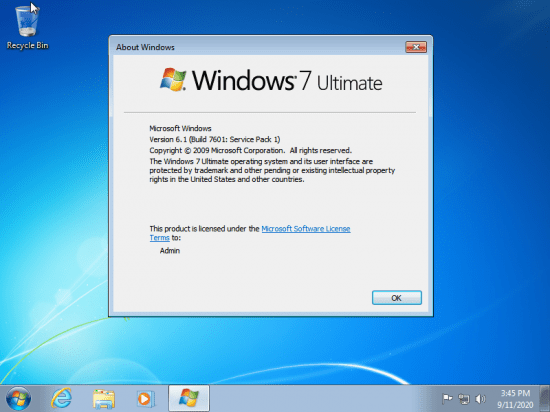Launch Internet Explorer from the taskbar

(x=61, y=399)
